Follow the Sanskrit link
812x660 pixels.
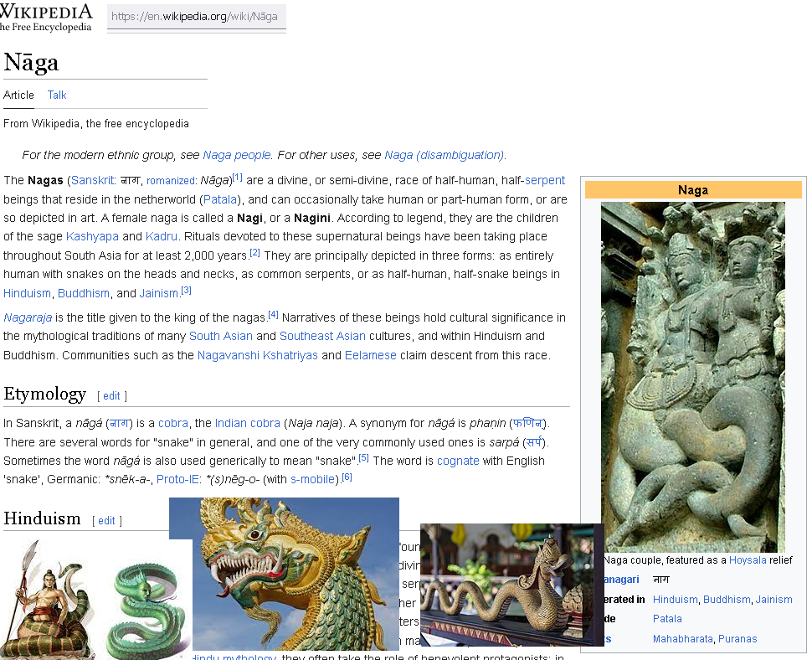92,180
